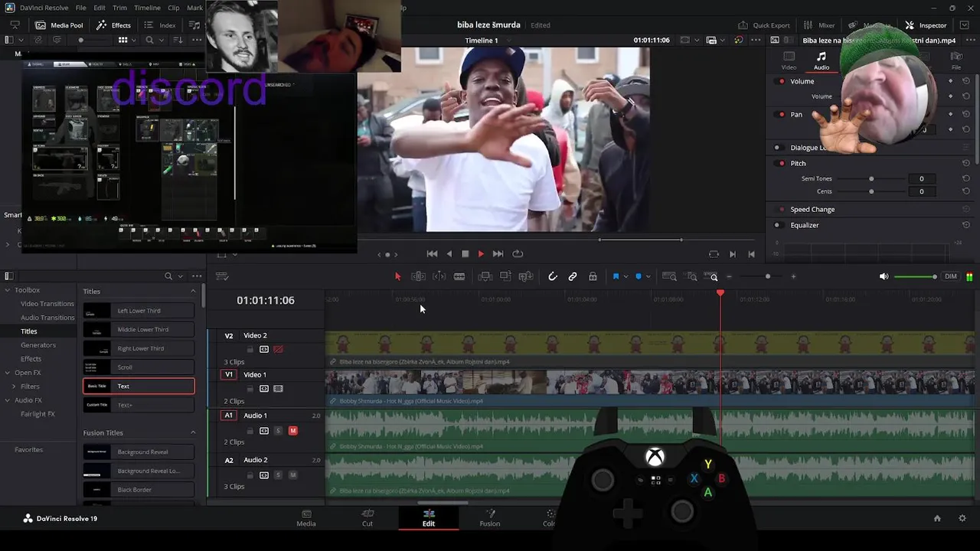The image size is (980, 551).
Task: Toggle the Effects panel
Action: [x=113, y=25]
